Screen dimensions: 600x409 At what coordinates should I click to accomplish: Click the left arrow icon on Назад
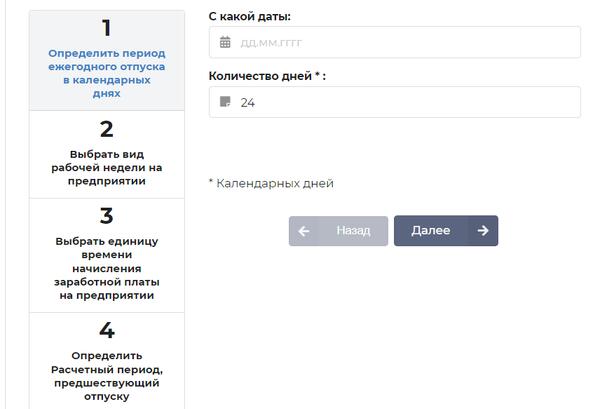click(304, 231)
